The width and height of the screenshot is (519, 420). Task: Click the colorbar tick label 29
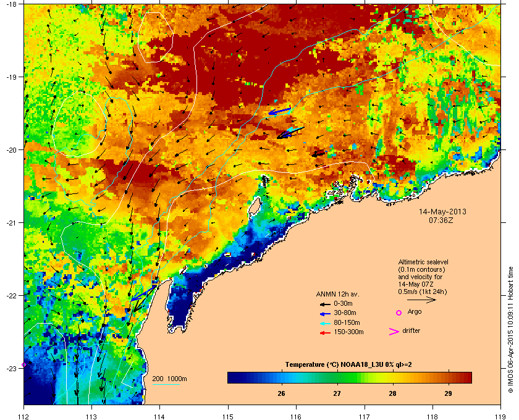tap(448, 393)
